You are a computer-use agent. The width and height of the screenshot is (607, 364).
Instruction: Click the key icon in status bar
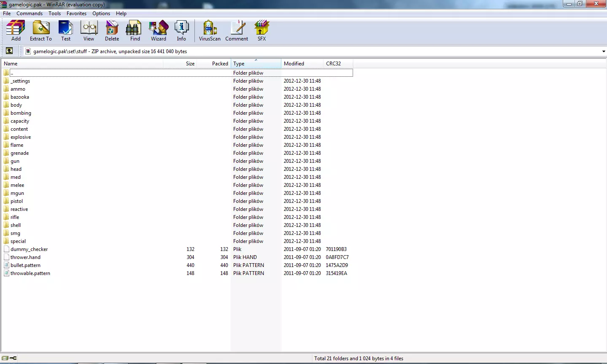point(13,358)
